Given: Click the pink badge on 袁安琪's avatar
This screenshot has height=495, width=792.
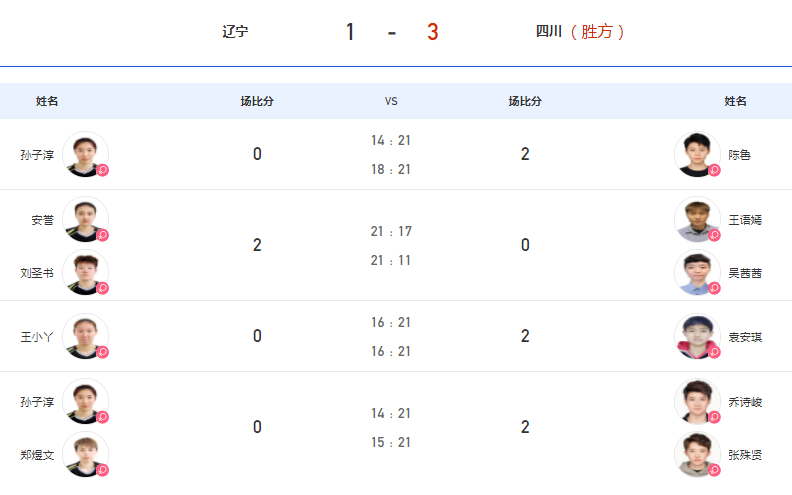Looking at the screenshot, I should pyautogui.click(x=714, y=352).
